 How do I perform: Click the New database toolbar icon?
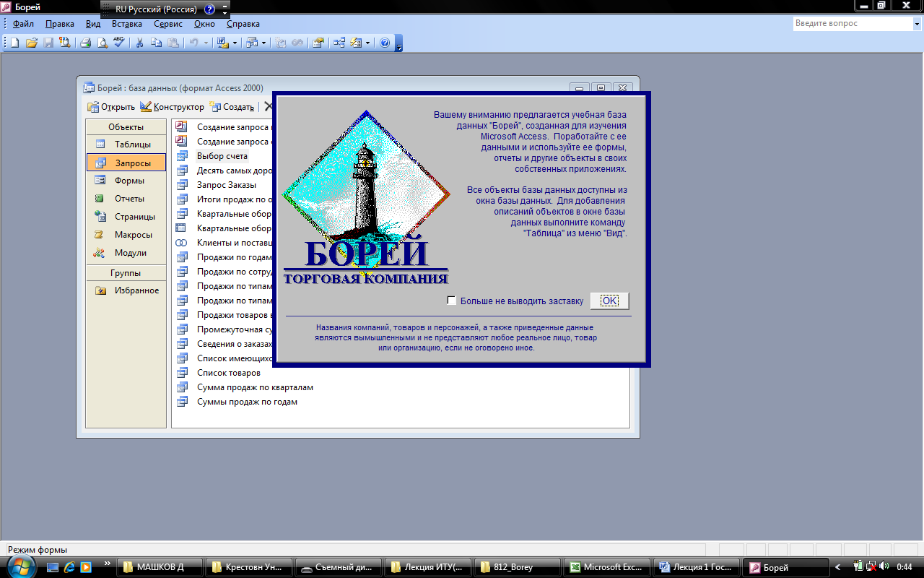click(15, 43)
